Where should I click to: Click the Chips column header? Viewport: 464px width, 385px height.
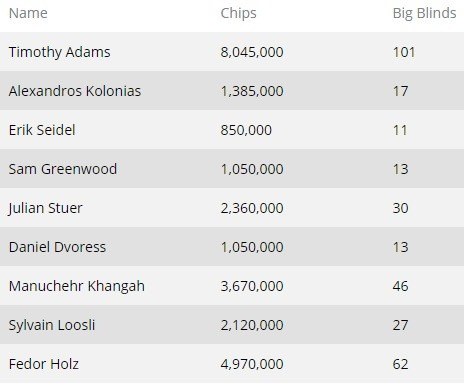[x=238, y=14]
